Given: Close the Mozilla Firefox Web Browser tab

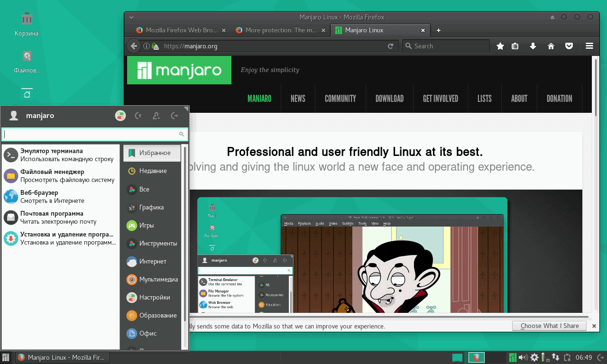Looking at the screenshot, I should pyautogui.click(x=224, y=30).
